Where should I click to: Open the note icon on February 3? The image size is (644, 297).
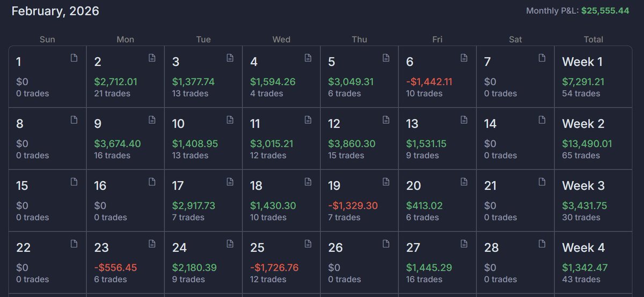point(230,58)
